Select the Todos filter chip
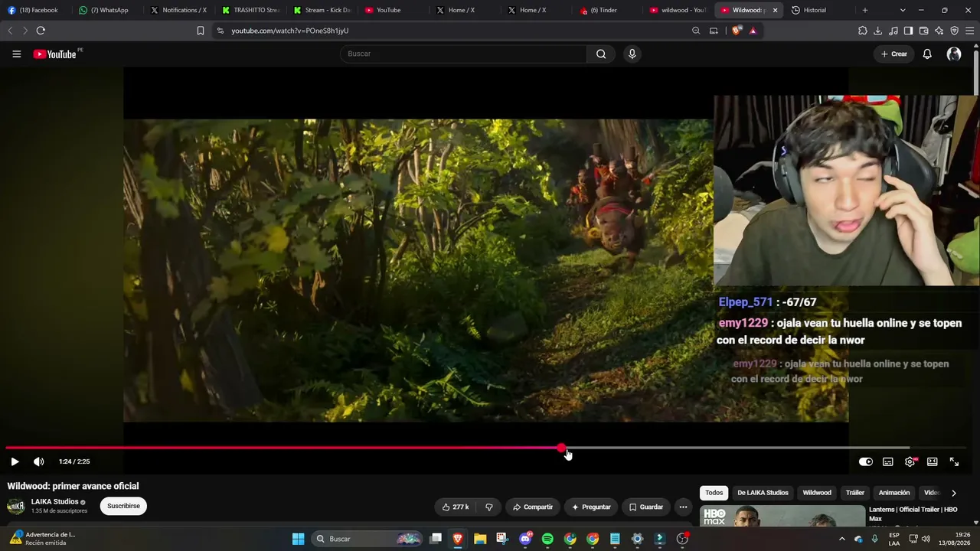This screenshot has width=980, height=551. click(714, 493)
